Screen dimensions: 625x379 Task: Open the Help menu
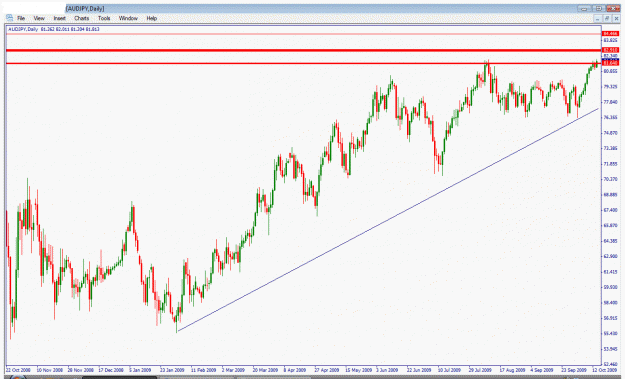pyautogui.click(x=151, y=18)
